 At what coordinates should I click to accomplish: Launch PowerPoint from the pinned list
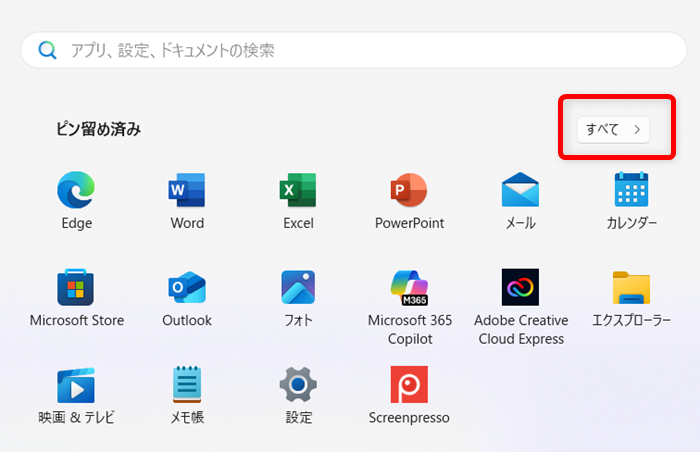coord(409,190)
